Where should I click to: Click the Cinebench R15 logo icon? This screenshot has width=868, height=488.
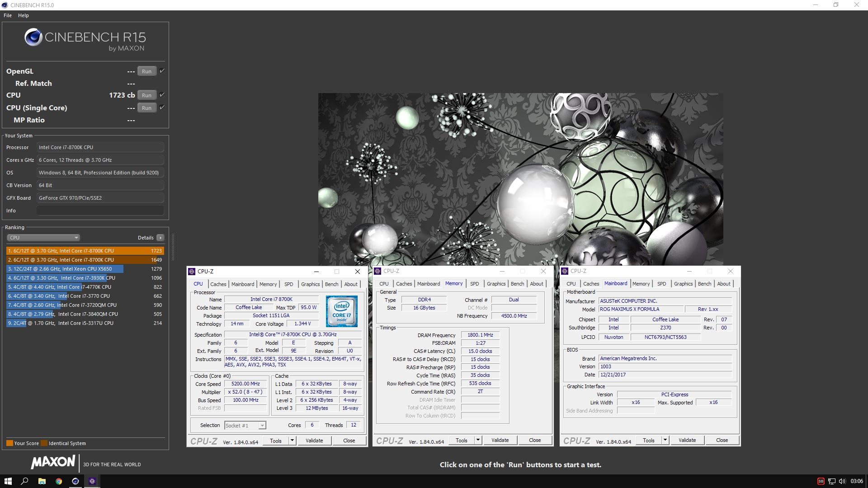pos(33,38)
